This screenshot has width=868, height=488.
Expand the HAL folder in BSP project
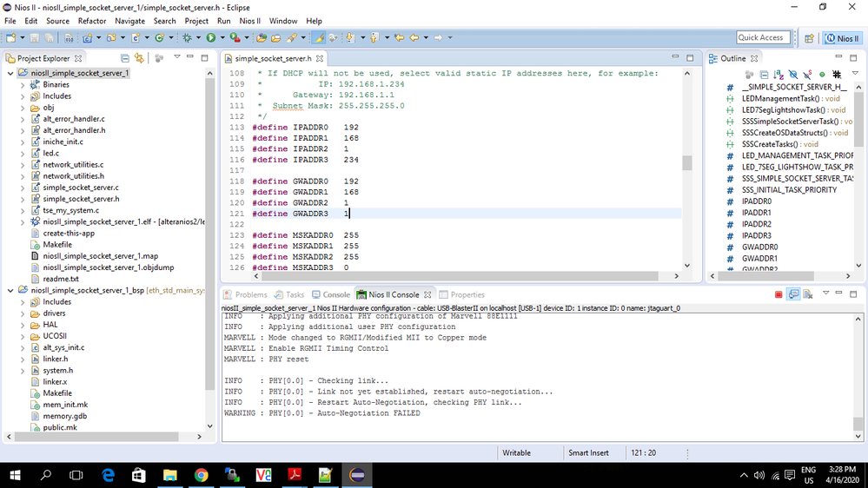tap(23, 325)
